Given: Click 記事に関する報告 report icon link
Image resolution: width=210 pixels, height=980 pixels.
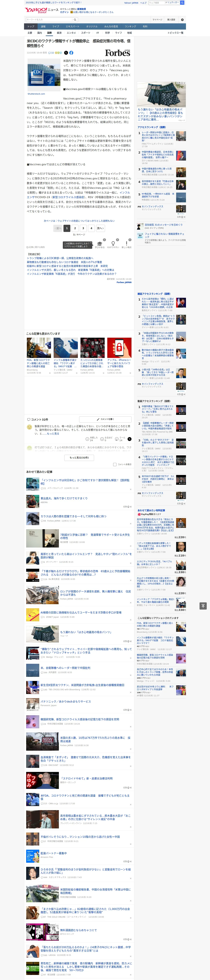Looking at the screenshot, I should [35, 247].
